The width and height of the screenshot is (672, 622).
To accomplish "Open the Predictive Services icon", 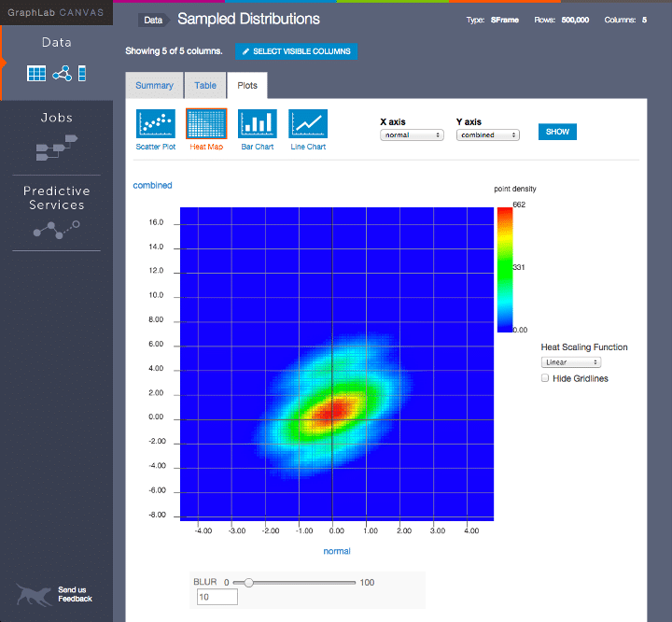I will pos(56,230).
